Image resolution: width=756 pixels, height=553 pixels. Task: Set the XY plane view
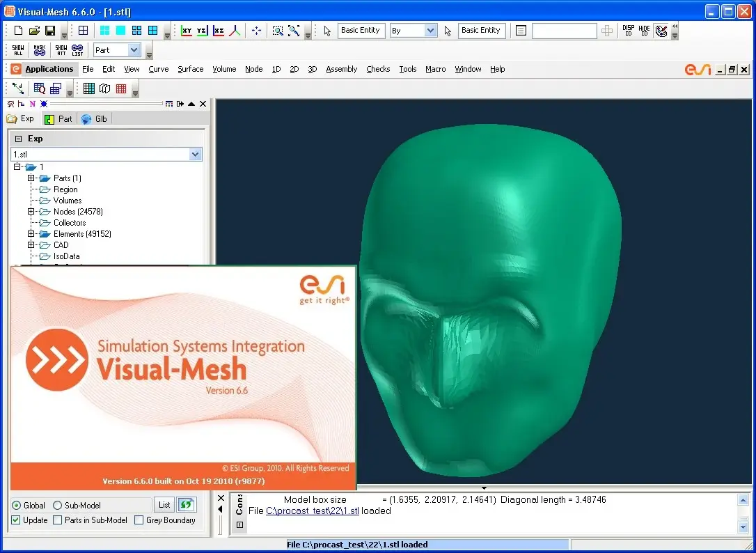point(186,31)
